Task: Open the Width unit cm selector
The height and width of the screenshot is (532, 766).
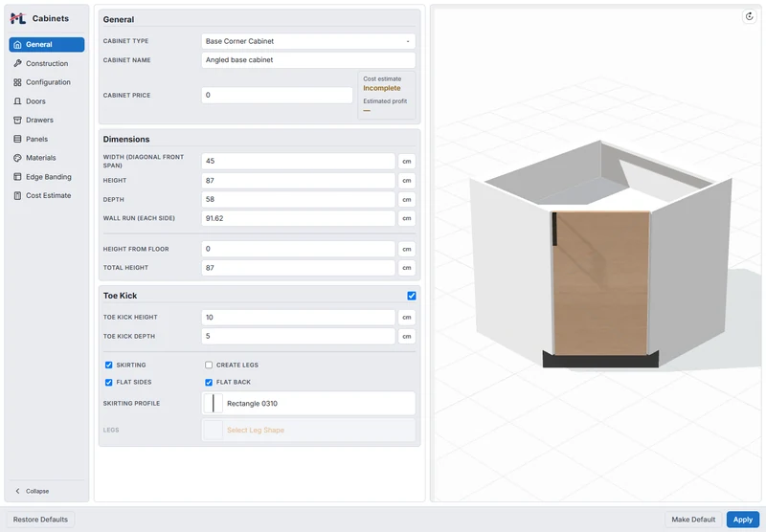Action: coord(406,161)
